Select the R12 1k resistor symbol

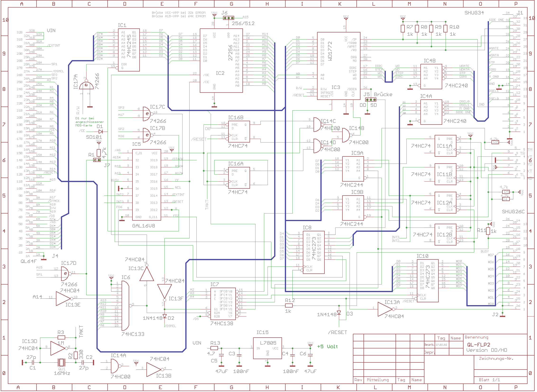point(289,306)
